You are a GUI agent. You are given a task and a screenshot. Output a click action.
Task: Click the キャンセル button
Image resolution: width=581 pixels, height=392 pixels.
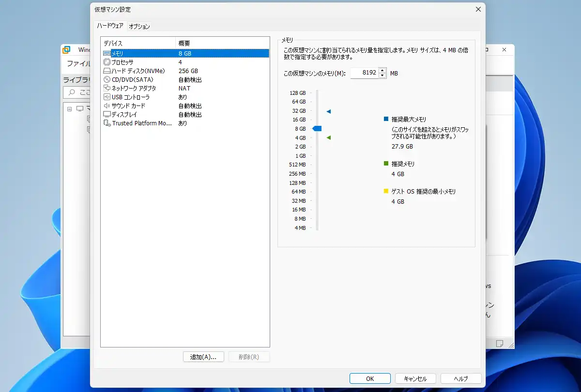(x=415, y=379)
